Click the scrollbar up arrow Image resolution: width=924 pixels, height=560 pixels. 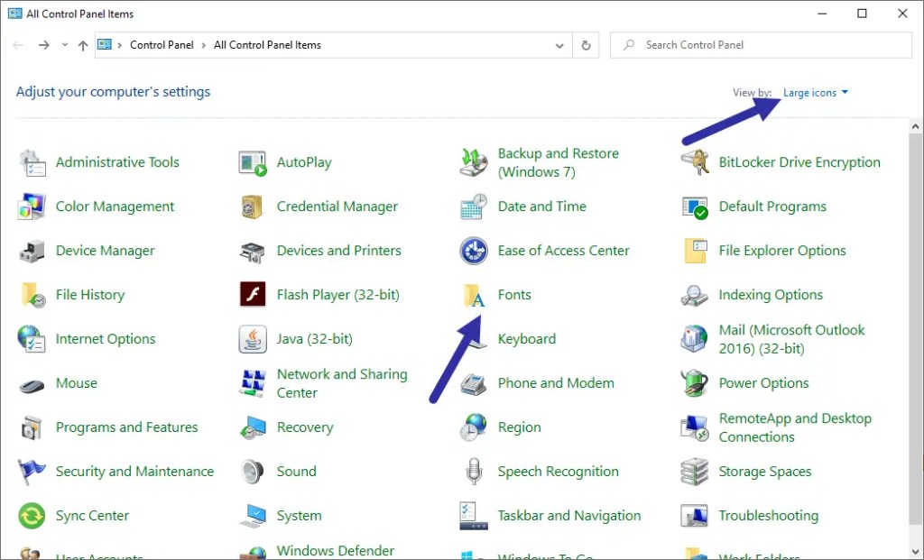click(915, 126)
